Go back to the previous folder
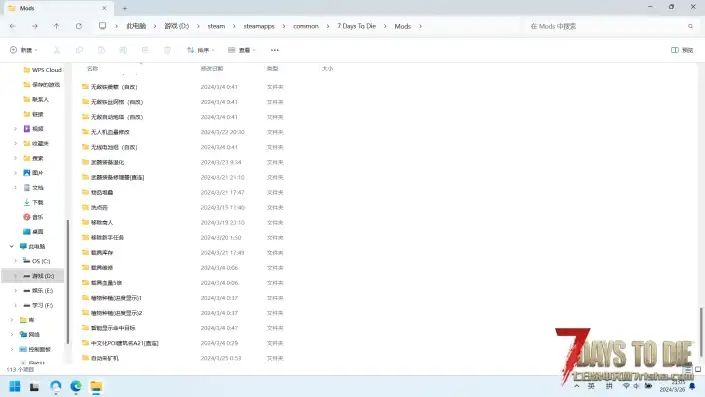The image size is (705, 397). (13, 26)
